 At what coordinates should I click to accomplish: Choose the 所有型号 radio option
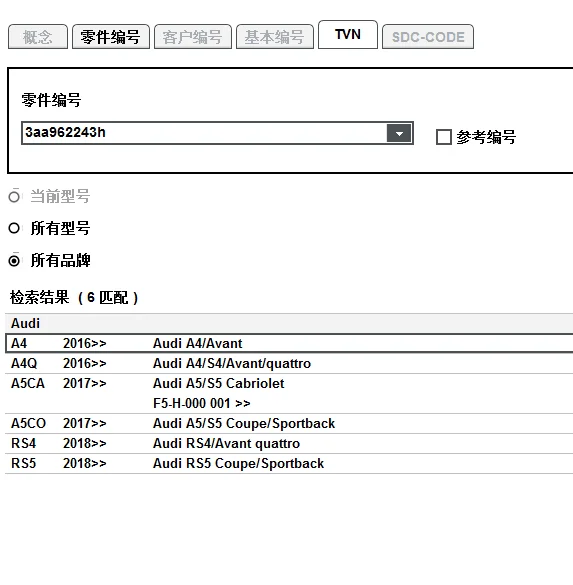tap(14, 228)
